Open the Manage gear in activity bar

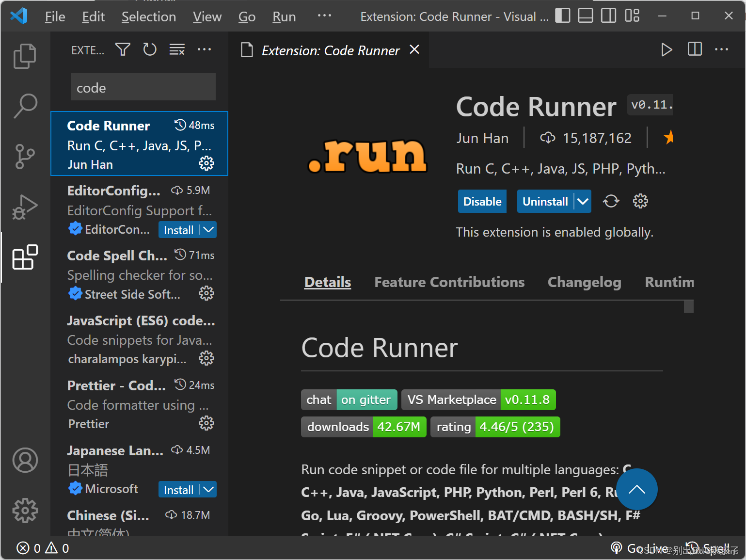point(25,510)
